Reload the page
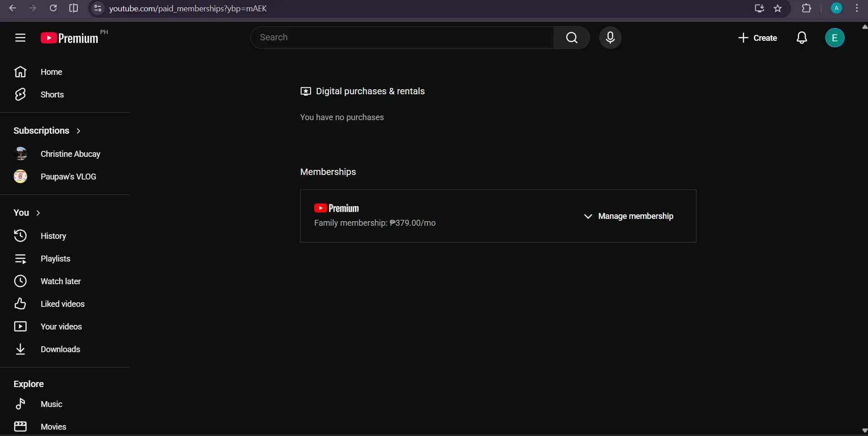 [53, 8]
